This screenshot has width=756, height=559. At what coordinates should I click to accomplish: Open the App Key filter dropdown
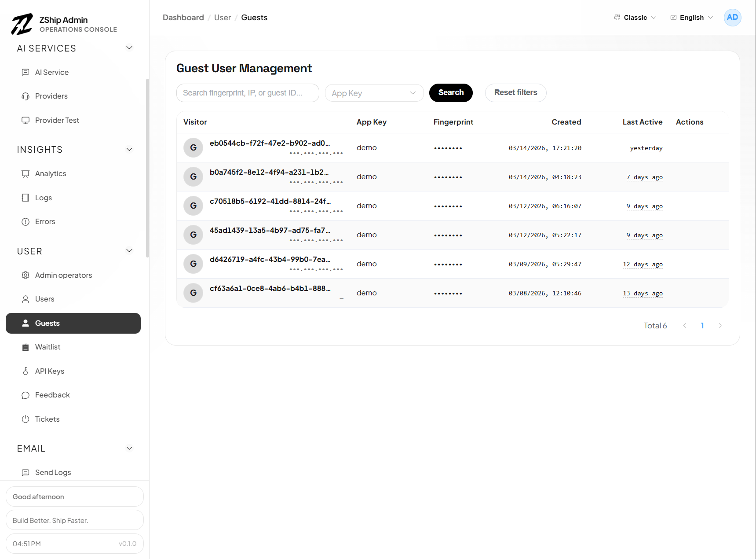tap(374, 93)
